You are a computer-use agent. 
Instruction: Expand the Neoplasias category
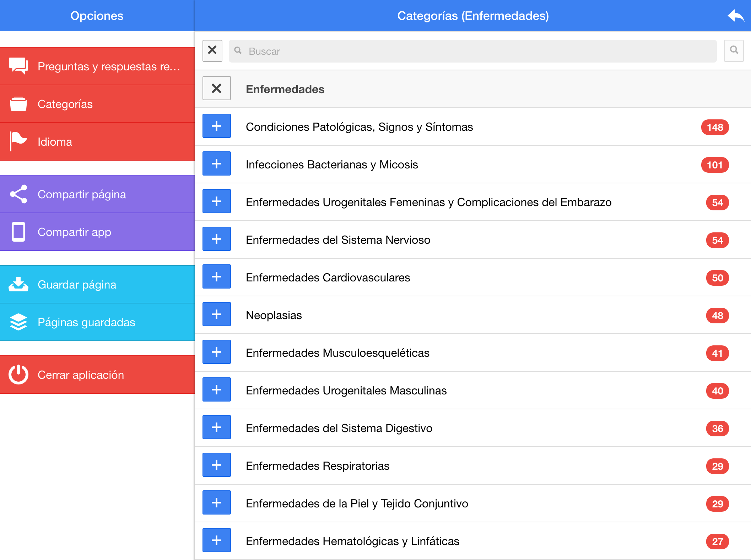click(x=216, y=314)
